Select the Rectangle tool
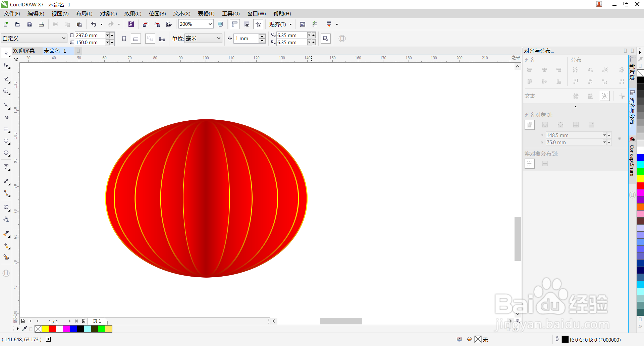The height and width of the screenshot is (346, 644). (x=6, y=129)
